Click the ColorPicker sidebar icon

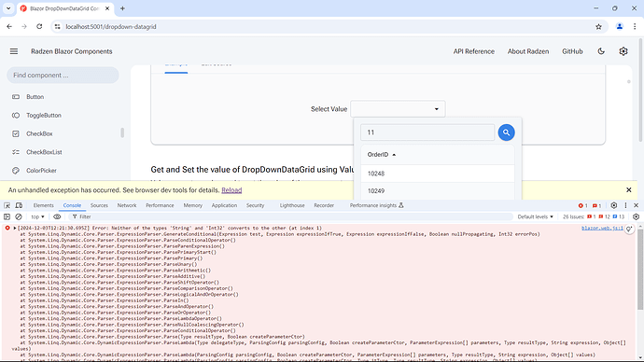16,171
